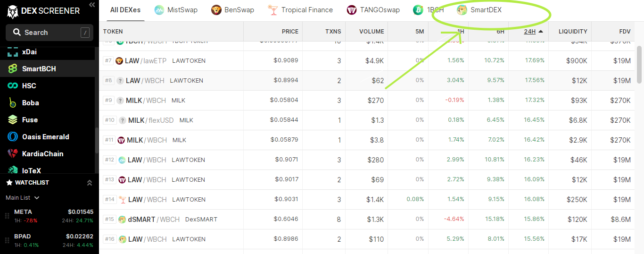
Task: Sort by FDV column header
Action: tap(625, 32)
